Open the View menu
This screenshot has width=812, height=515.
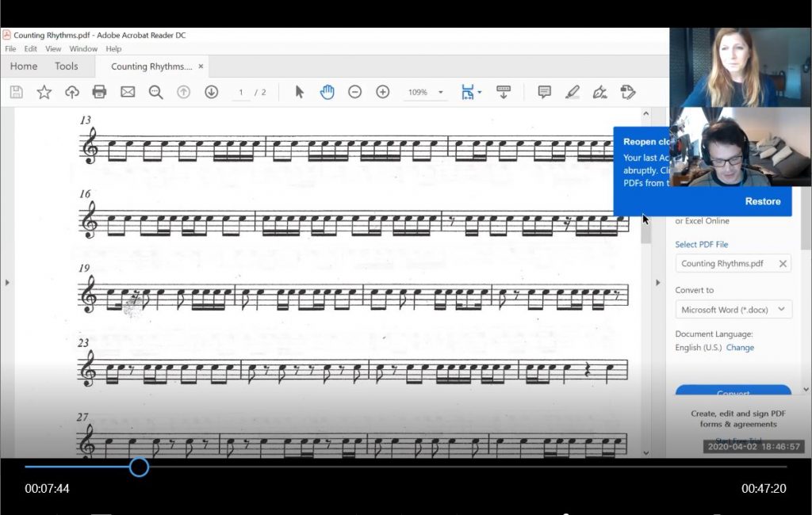(53, 49)
